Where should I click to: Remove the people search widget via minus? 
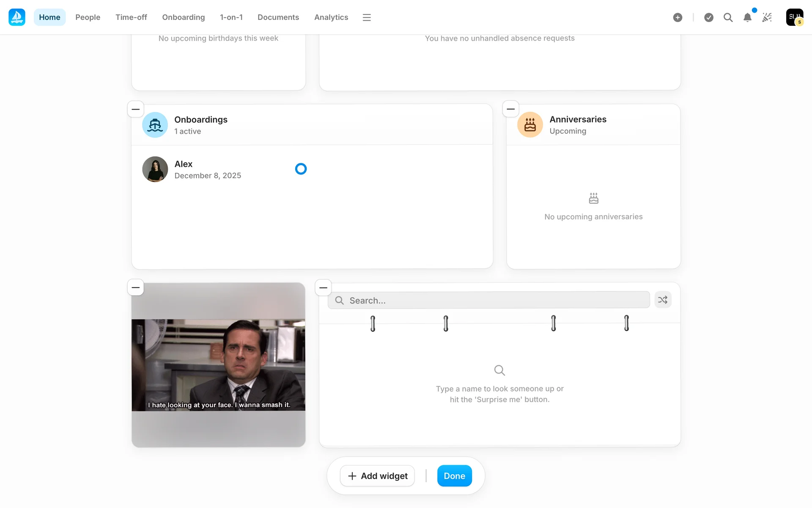tap(323, 287)
